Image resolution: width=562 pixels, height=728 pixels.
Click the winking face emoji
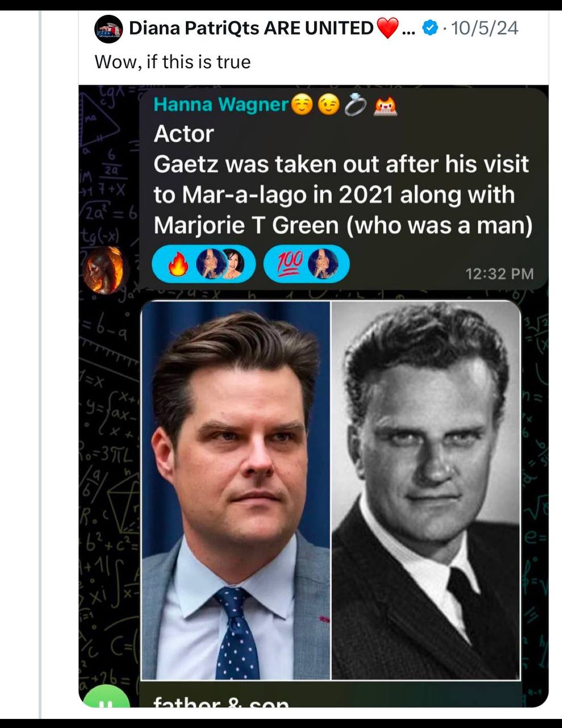(329, 105)
